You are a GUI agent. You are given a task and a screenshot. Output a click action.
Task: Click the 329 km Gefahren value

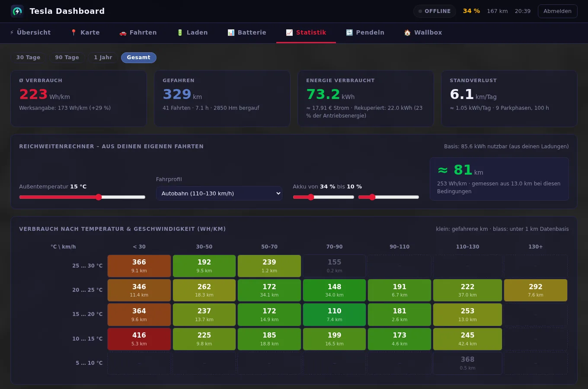tap(182, 94)
